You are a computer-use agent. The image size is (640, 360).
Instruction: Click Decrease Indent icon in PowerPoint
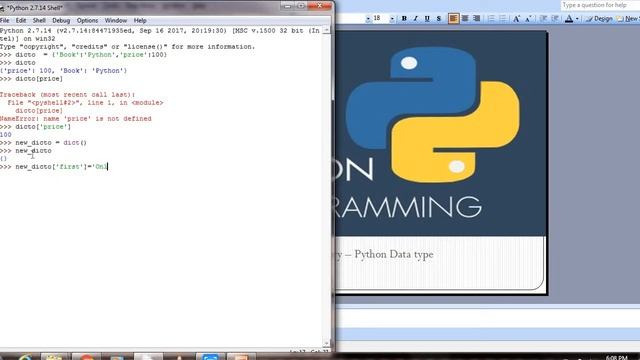[x=543, y=18]
